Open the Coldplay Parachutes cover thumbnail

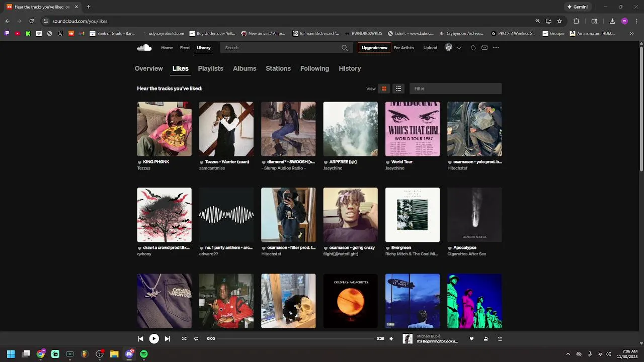click(350, 301)
